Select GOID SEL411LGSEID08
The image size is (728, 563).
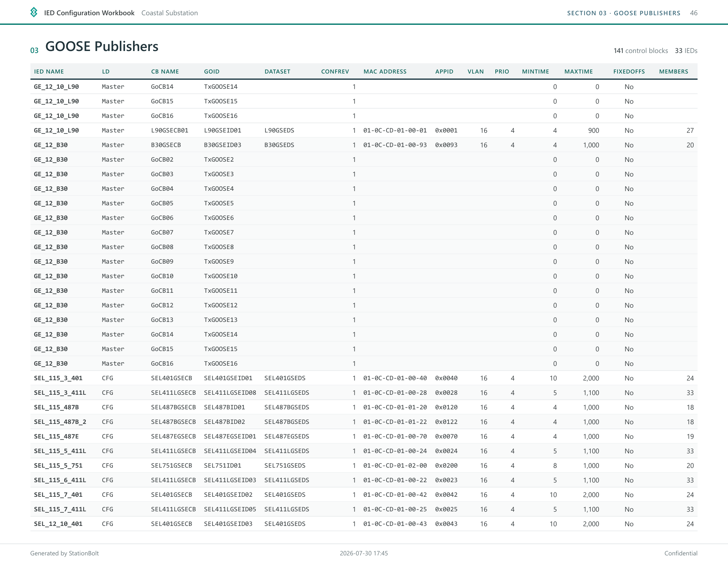pyautogui.click(x=230, y=393)
